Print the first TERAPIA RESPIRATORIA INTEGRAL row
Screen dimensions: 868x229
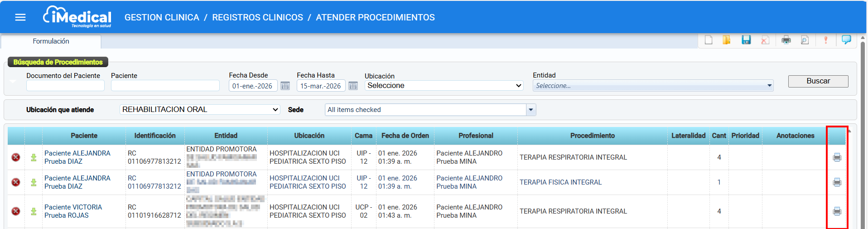pos(837,157)
